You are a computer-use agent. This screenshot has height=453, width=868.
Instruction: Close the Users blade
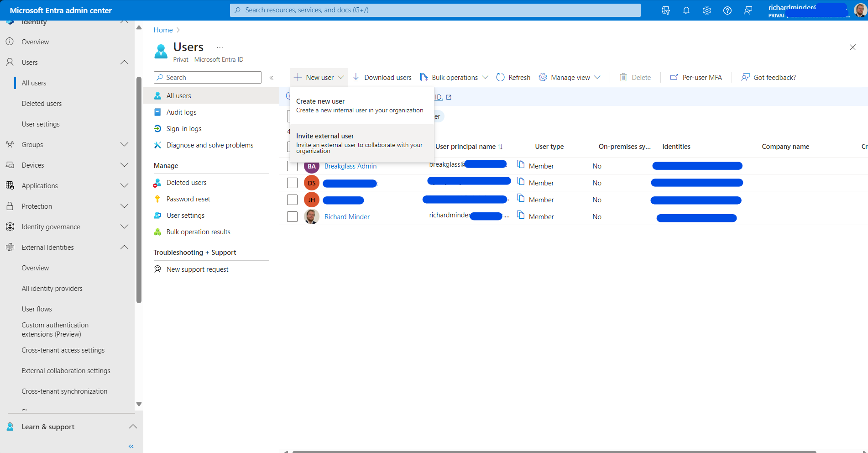[x=852, y=47]
